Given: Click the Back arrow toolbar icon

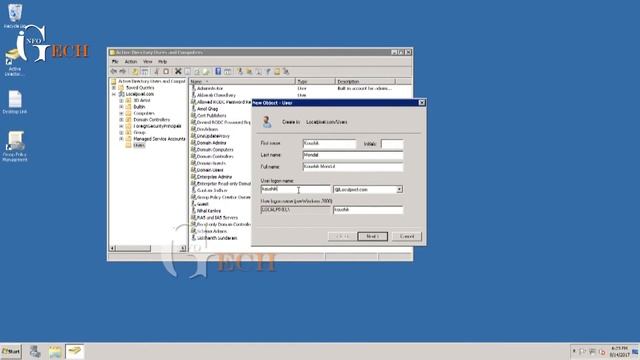Looking at the screenshot, I should point(114,71).
